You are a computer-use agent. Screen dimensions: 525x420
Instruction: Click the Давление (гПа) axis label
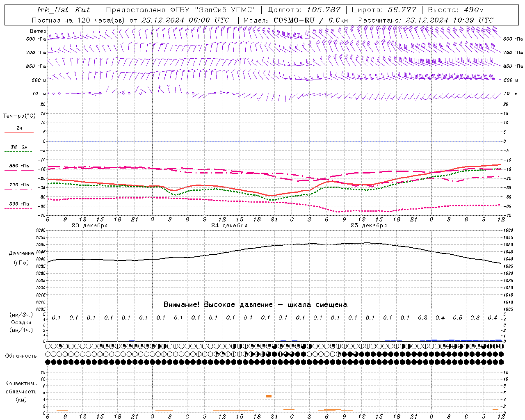pyautogui.click(x=21, y=258)
